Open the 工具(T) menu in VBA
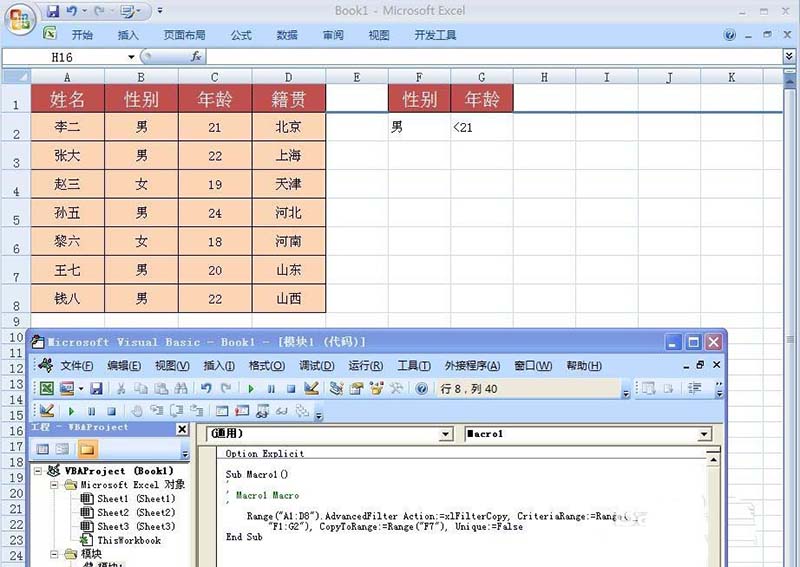This screenshot has height=567, width=800. coord(414,366)
